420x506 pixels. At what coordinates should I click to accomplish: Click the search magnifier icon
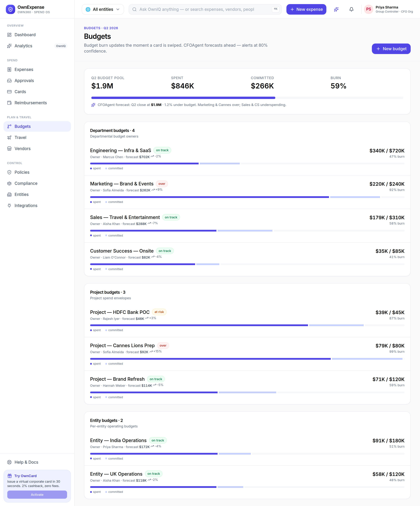tap(135, 9)
